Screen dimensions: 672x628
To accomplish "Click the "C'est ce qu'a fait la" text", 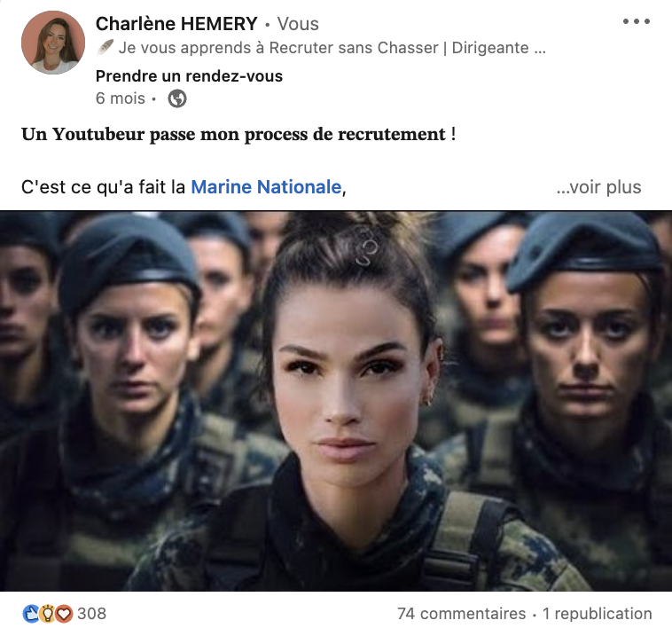I will 104,187.
